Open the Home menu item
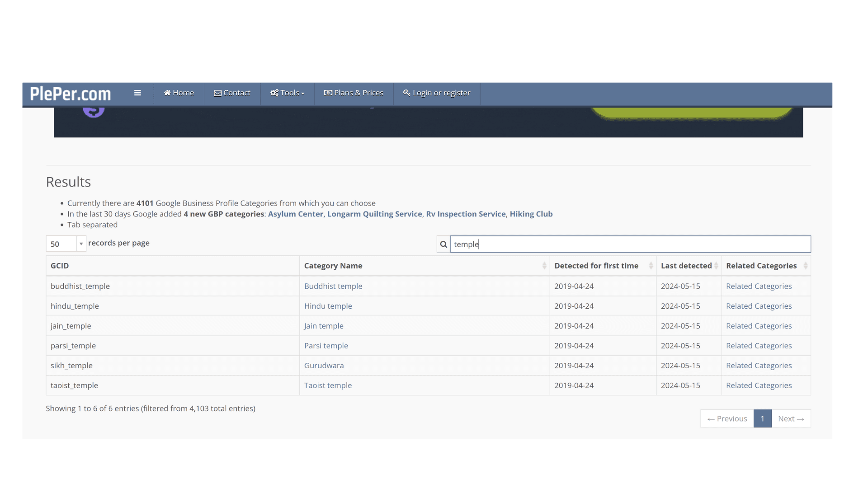The height and width of the screenshot is (488, 868). tap(179, 93)
